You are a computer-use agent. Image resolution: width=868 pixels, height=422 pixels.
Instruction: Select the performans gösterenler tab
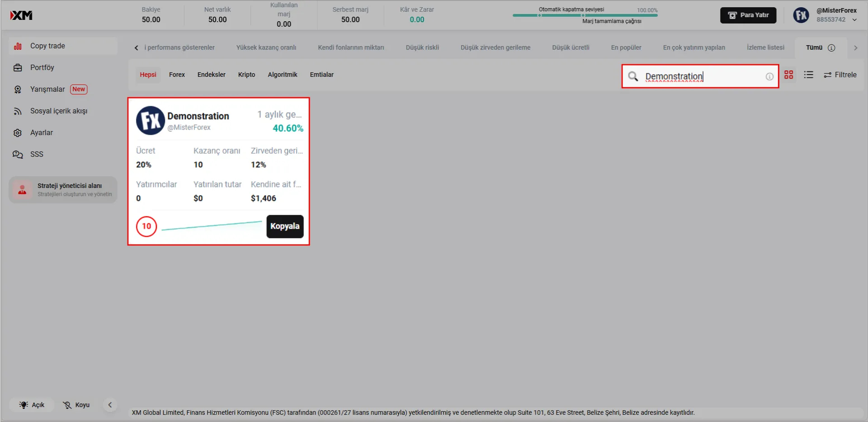click(x=179, y=47)
